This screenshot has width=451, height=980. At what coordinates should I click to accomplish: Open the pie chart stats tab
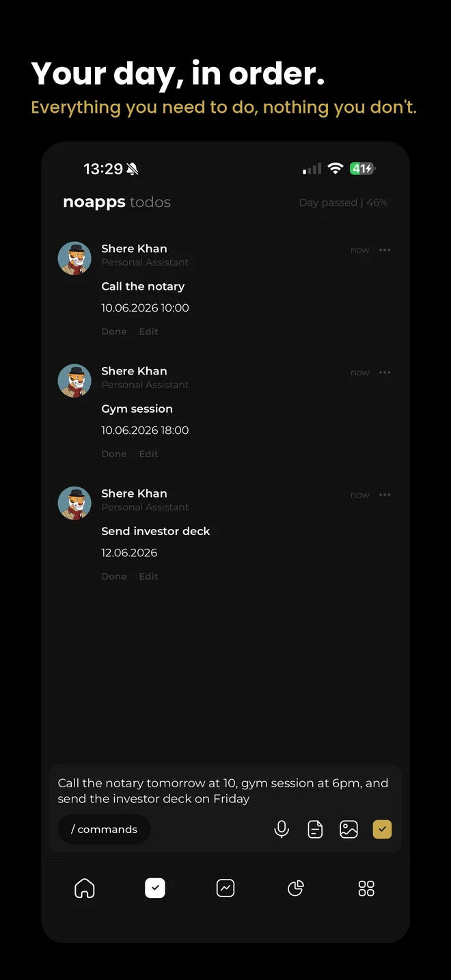pos(296,888)
